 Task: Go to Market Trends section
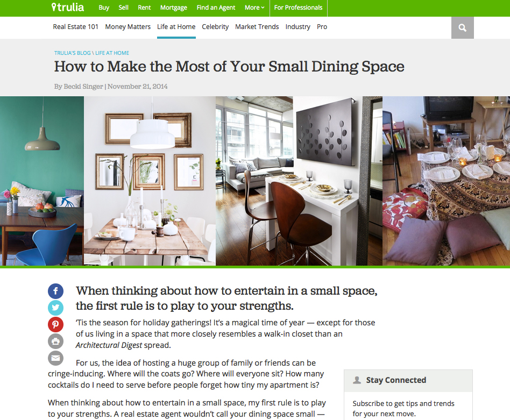[x=257, y=27]
